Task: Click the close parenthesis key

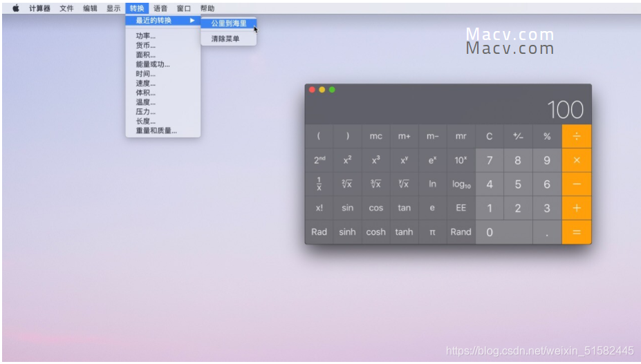Action: pyautogui.click(x=348, y=137)
